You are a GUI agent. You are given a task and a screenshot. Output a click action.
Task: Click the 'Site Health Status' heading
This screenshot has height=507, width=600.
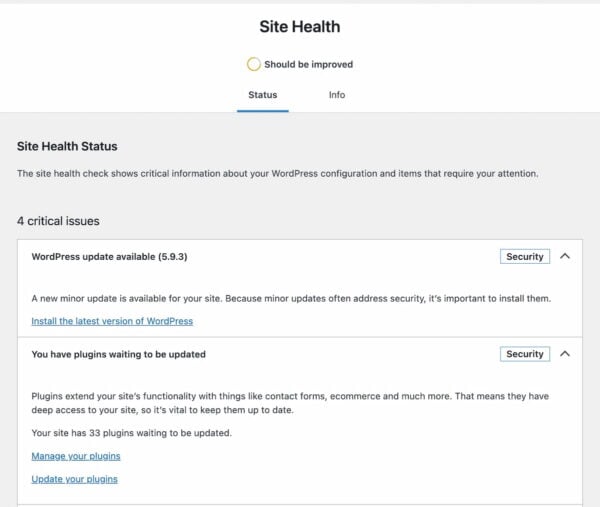click(73, 146)
